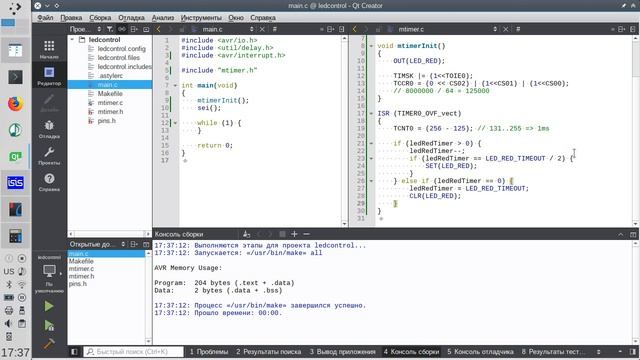Open the Проекты projects mode
This screenshot has width=640, height=360.
click(x=49, y=156)
